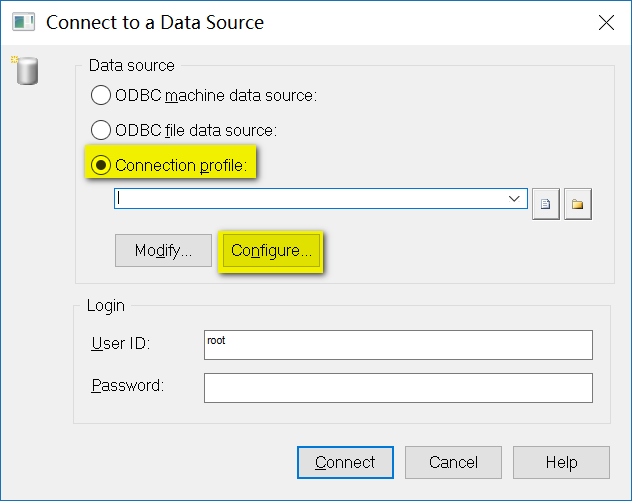Click the dialog title "Connect to a Data Source"
Image resolution: width=632 pixels, height=501 pixels.
tap(155, 21)
